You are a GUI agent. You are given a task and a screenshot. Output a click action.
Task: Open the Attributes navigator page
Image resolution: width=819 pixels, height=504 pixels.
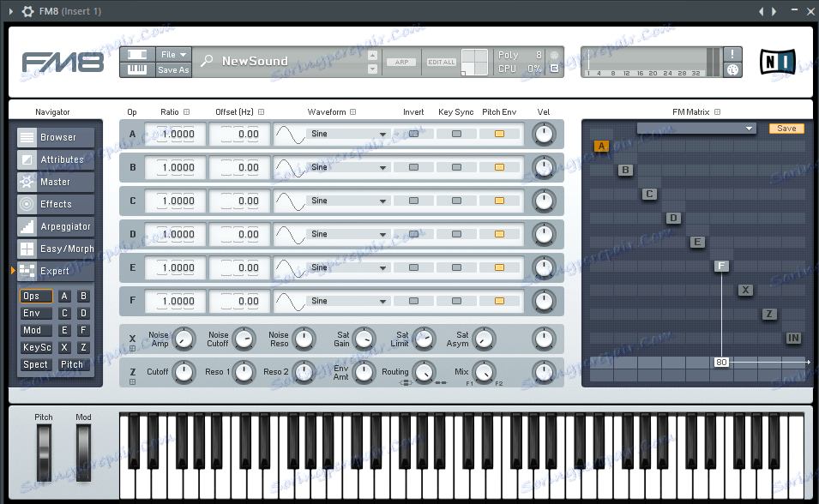[56, 159]
